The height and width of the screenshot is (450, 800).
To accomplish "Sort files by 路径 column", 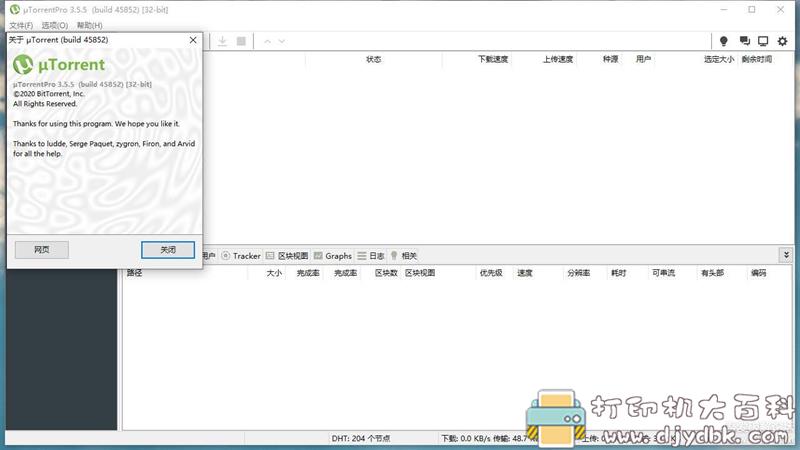I will coord(135,273).
